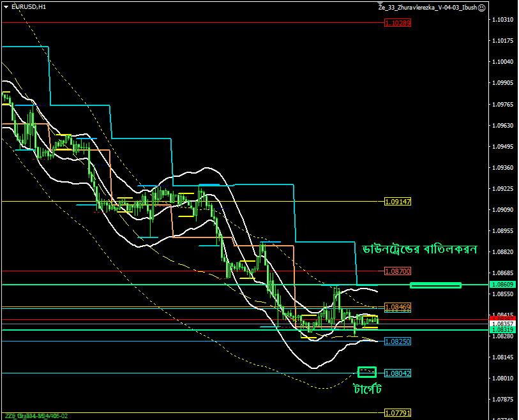Viewport: 519px width, 420px height.
Task: Click the green 1.08319 price axis tag
Action: coord(502,329)
